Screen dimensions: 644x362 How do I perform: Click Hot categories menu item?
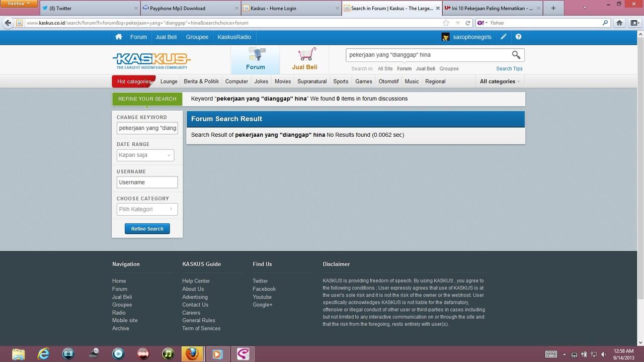(134, 81)
